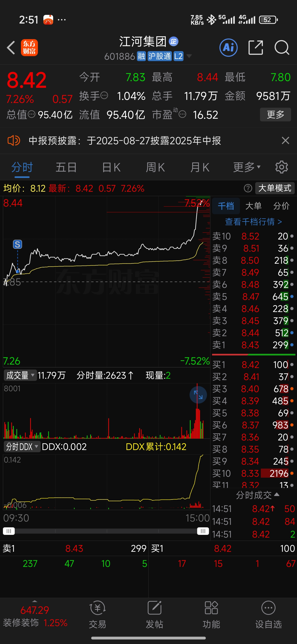
Task: Open the 交易 trade icon
Action: click(x=97, y=614)
